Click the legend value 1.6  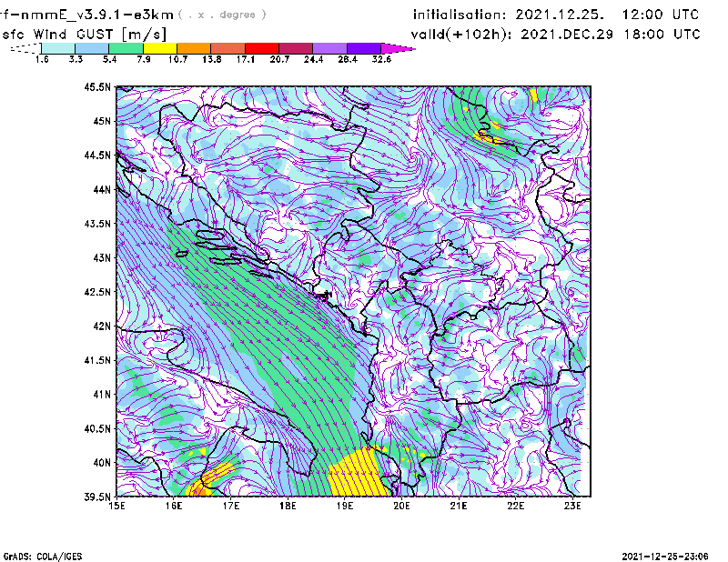click(42, 59)
